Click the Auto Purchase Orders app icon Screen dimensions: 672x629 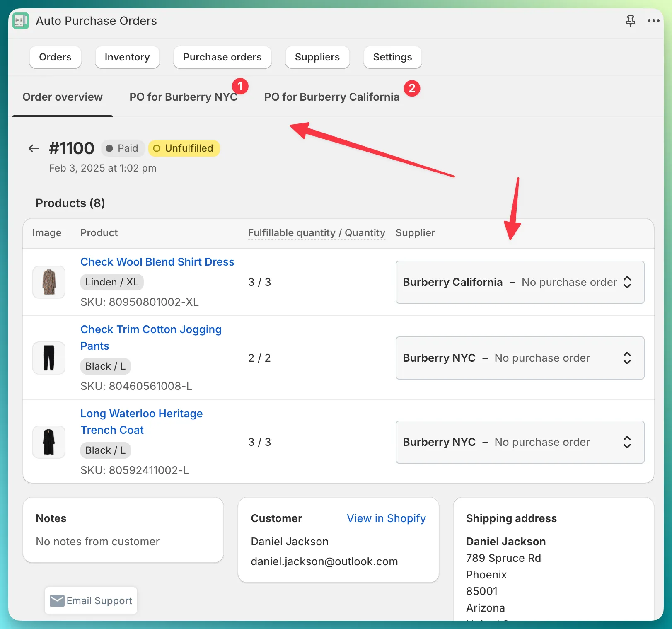pyautogui.click(x=21, y=21)
